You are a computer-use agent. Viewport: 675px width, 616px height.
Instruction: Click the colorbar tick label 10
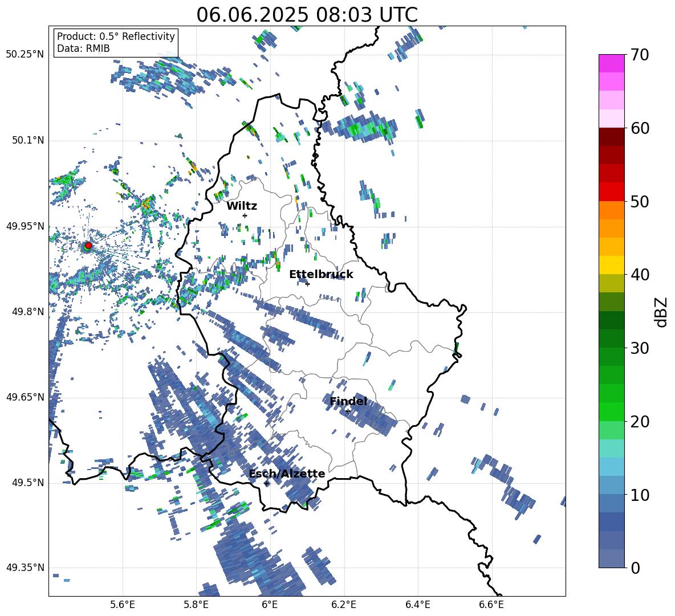(640, 495)
